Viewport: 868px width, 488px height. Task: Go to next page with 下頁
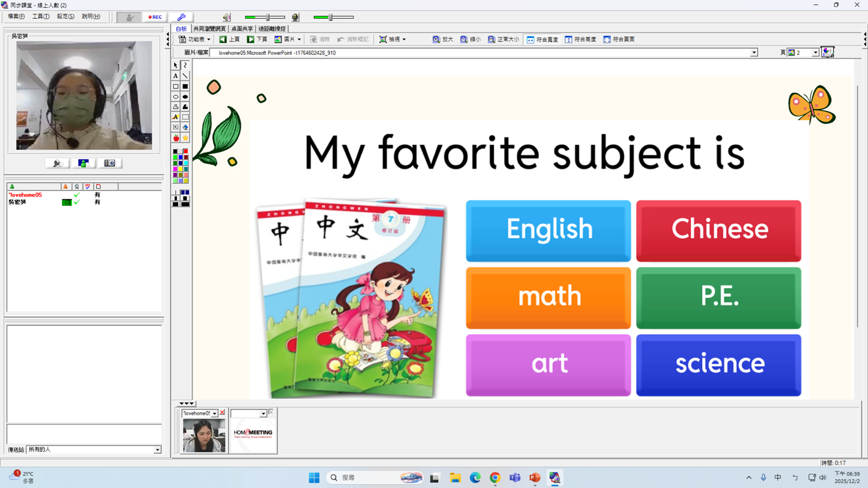coord(257,39)
